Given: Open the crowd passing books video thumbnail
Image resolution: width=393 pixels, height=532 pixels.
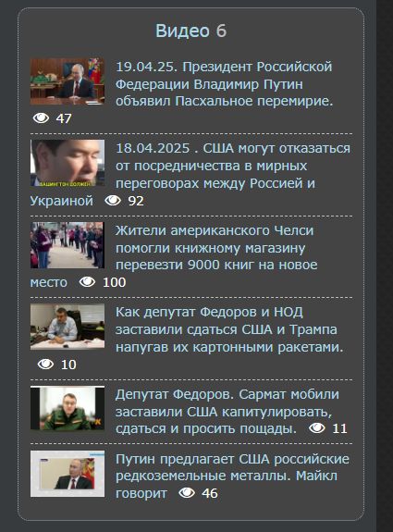Looking at the screenshot, I should [x=68, y=245].
